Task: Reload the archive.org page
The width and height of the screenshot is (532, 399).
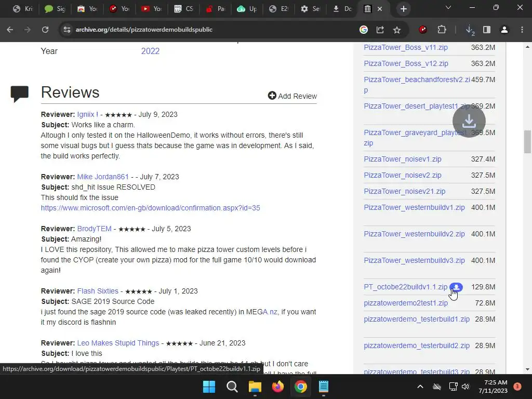Action: (45, 30)
